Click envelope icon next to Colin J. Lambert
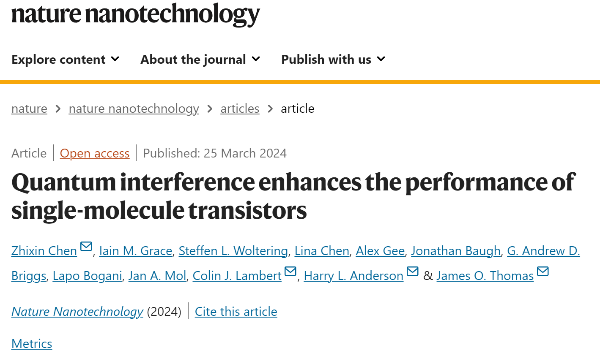The width and height of the screenshot is (600, 364). pyautogui.click(x=290, y=271)
